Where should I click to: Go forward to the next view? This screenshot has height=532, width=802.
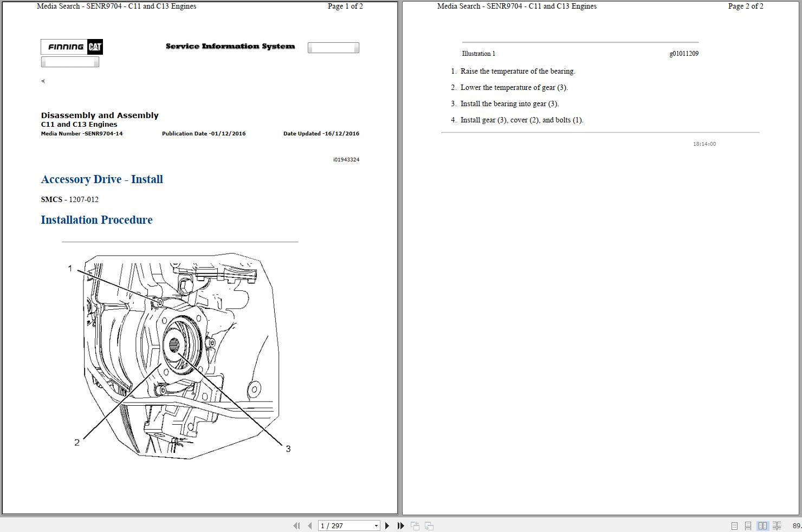point(428,525)
